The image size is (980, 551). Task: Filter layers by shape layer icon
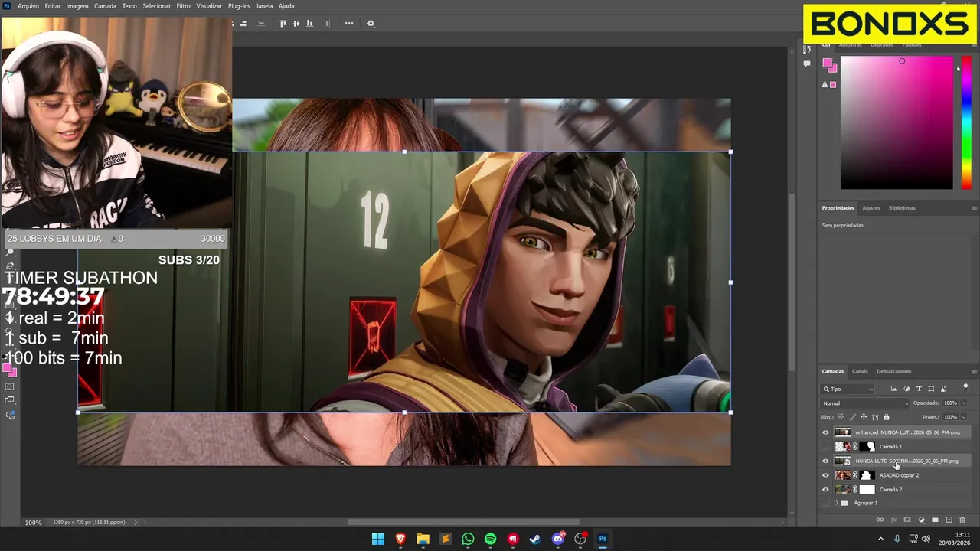pos(931,389)
